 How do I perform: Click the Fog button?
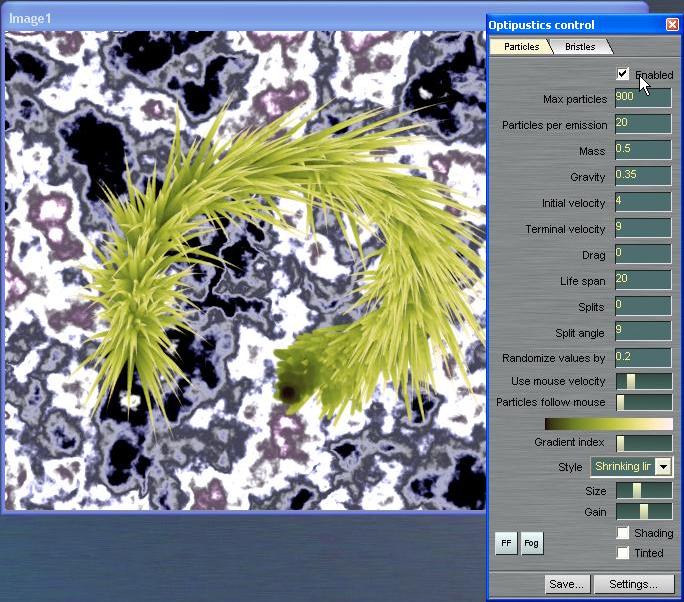[x=531, y=543]
